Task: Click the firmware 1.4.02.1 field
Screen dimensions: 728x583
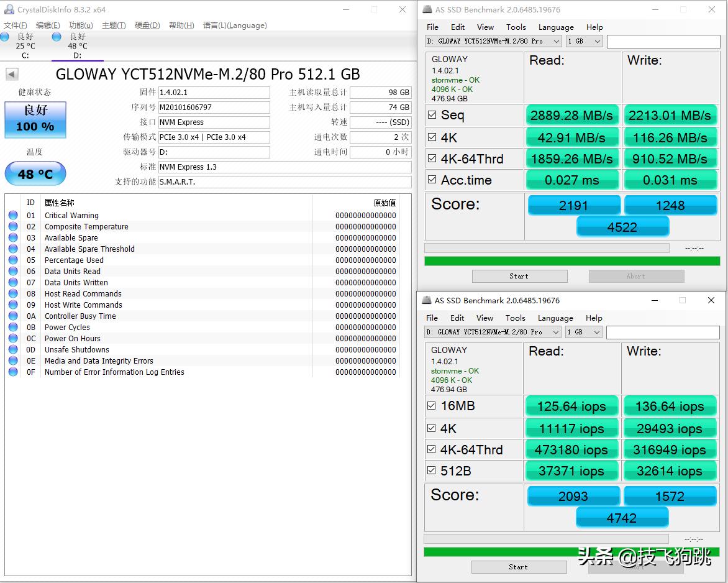Action: [x=214, y=93]
